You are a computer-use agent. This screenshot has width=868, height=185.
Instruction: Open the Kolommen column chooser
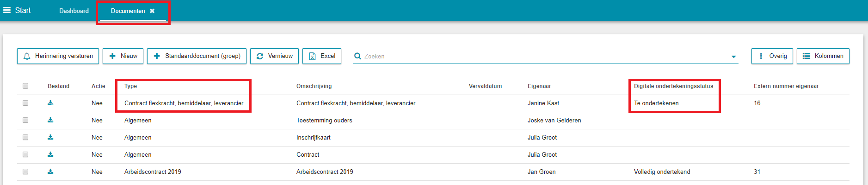click(823, 56)
